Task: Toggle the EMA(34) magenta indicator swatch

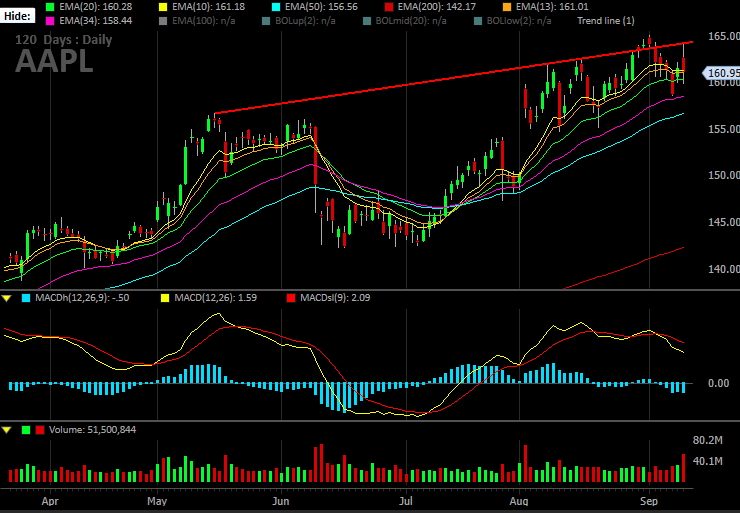Action: [50, 21]
